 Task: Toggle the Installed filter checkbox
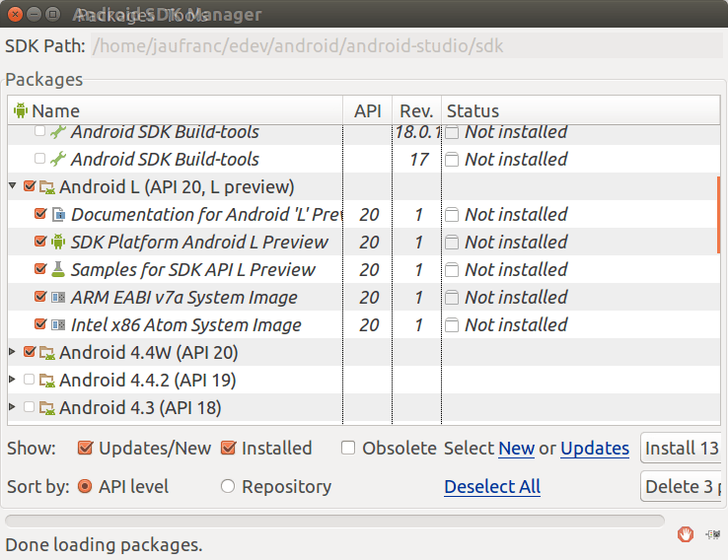click(x=228, y=448)
